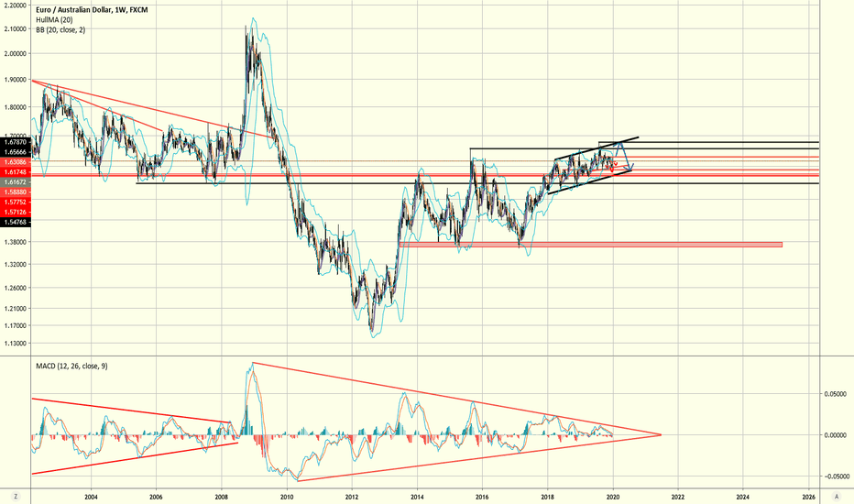Click the 1.61672 gray current price label
The height and width of the screenshot is (504, 854).
[x=17, y=182]
